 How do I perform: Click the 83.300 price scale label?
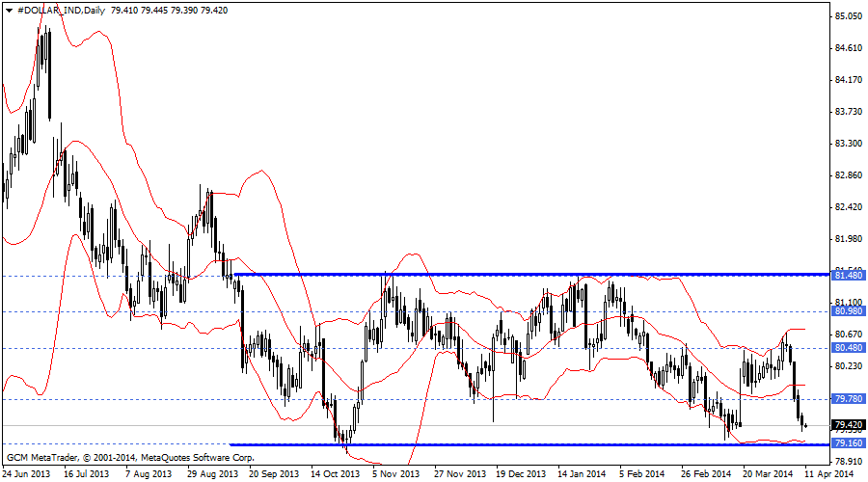click(847, 144)
